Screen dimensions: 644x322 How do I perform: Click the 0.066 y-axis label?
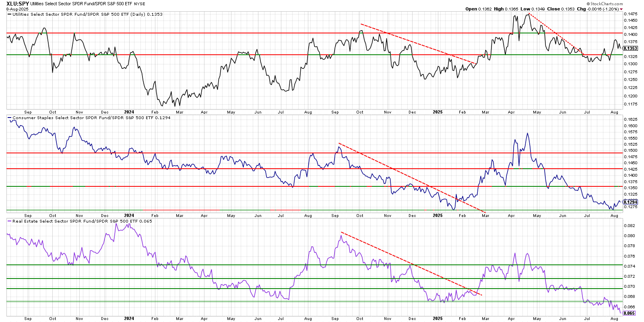coord(630,306)
